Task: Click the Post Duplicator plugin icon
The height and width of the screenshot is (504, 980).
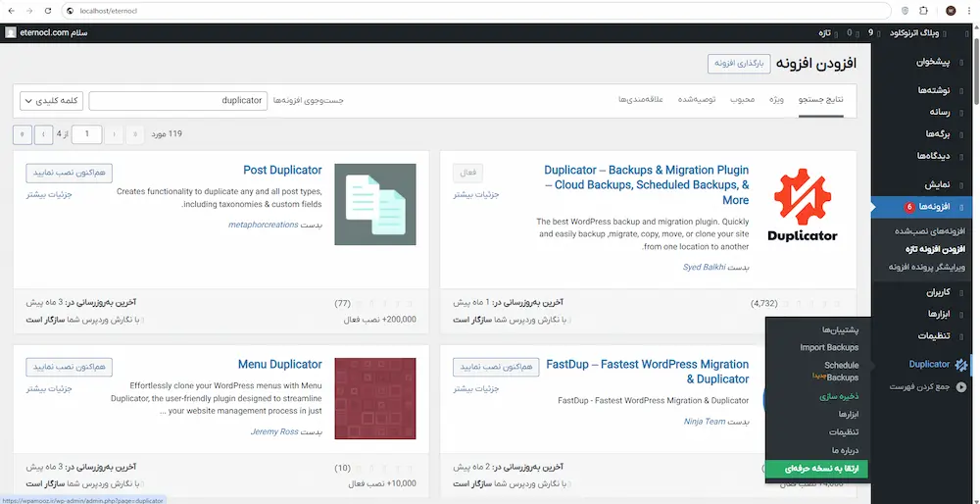Action: [375, 205]
